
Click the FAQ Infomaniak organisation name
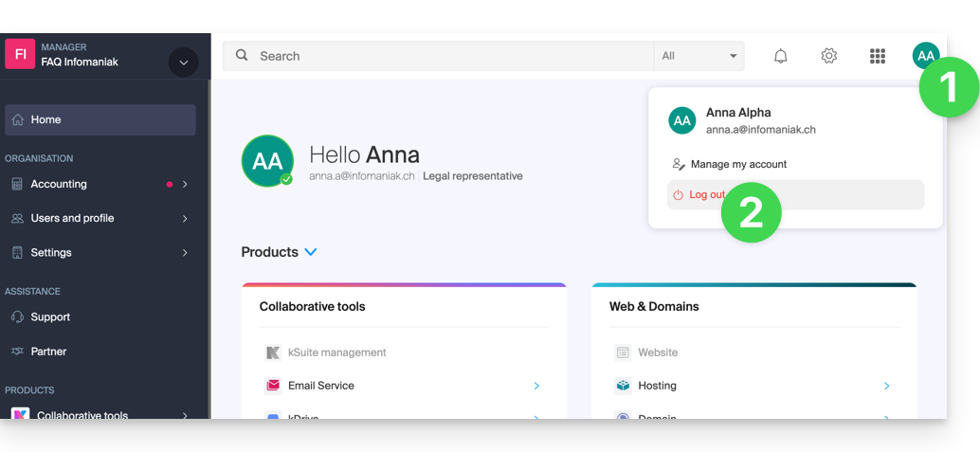coord(80,62)
